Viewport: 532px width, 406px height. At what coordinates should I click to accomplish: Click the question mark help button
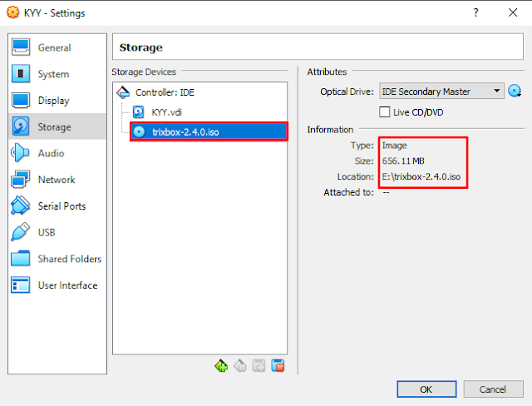coord(475,13)
